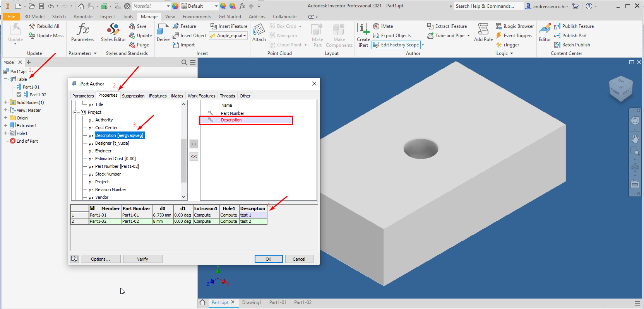The image size is (644, 309).
Task: Open the File menu
Action: [11, 17]
